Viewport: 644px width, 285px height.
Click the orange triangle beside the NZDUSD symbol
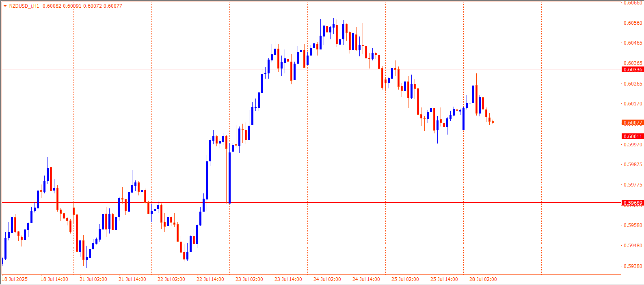[5, 6]
